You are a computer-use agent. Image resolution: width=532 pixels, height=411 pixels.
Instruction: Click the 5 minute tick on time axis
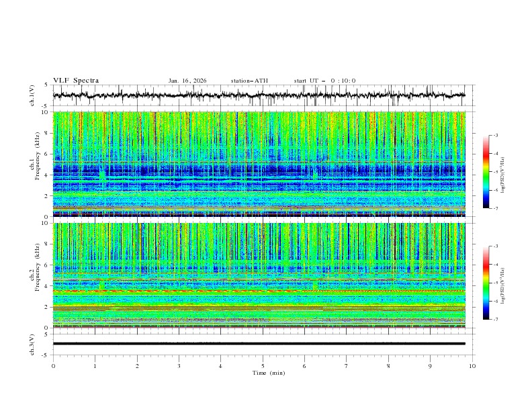tap(263, 366)
